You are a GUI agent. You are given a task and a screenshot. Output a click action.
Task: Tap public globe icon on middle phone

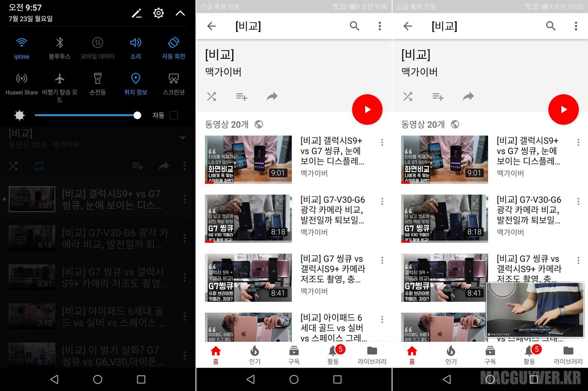(259, 124)
